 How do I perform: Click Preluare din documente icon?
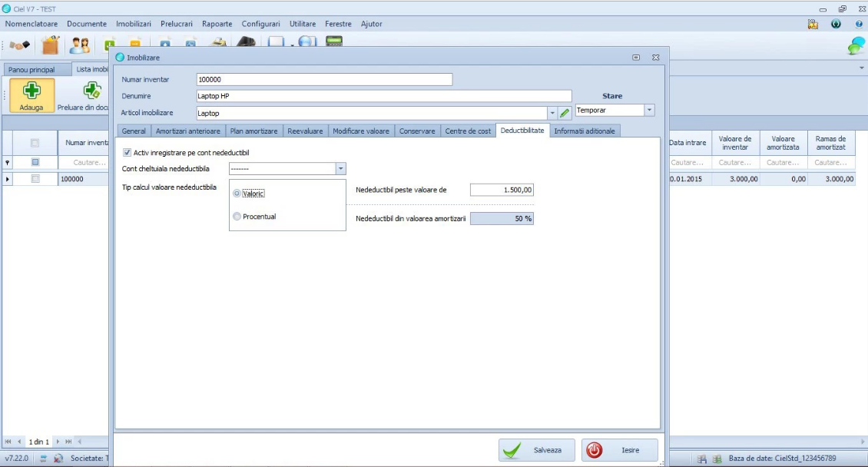pyautogui.click(x=91, y=90)
